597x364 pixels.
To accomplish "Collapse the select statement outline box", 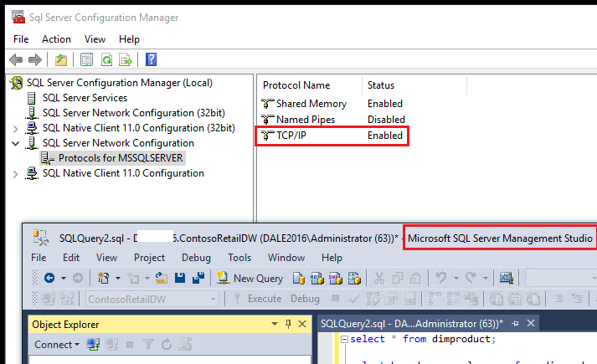I will [x=344, y=339].
